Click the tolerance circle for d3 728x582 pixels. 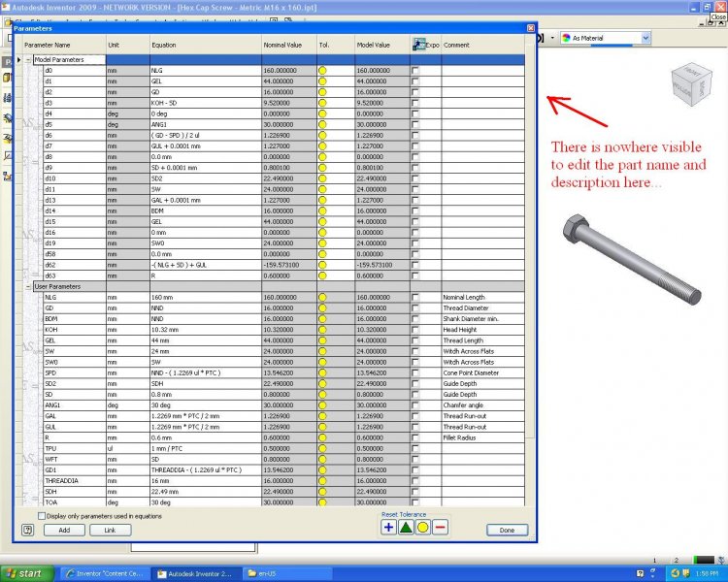pos(322,103)
